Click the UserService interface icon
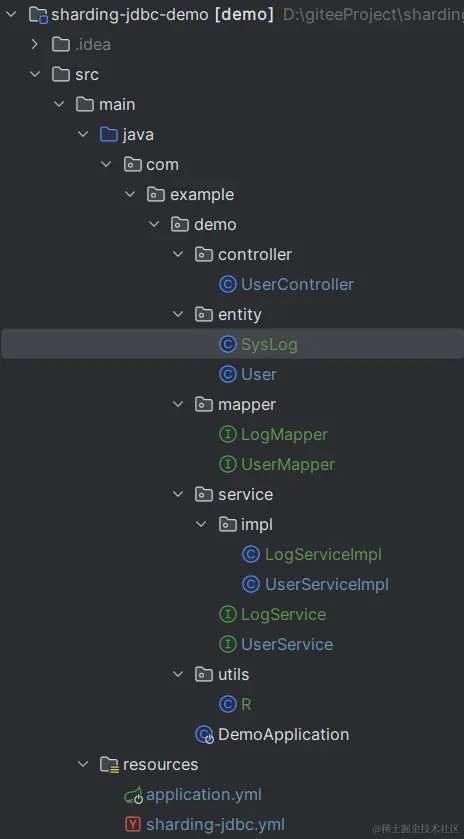The height and width of the screenshot is (839, 464). point(228,644)
